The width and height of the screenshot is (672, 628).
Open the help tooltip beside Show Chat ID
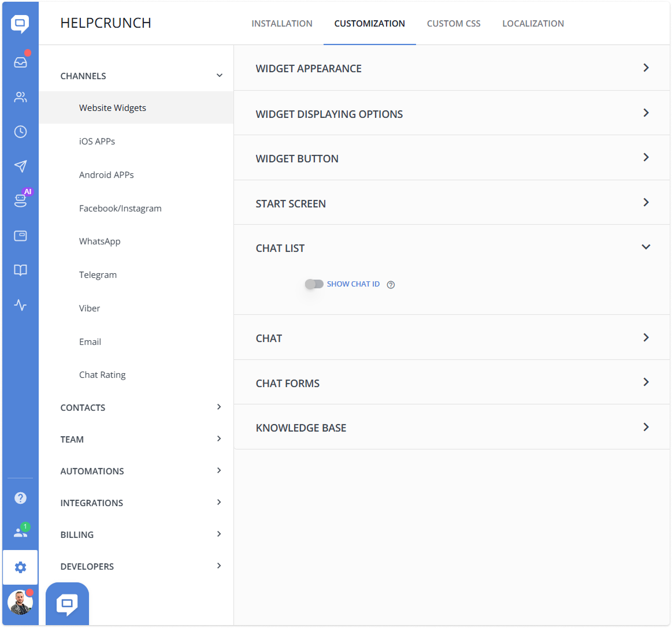click(x=391, y=284)
